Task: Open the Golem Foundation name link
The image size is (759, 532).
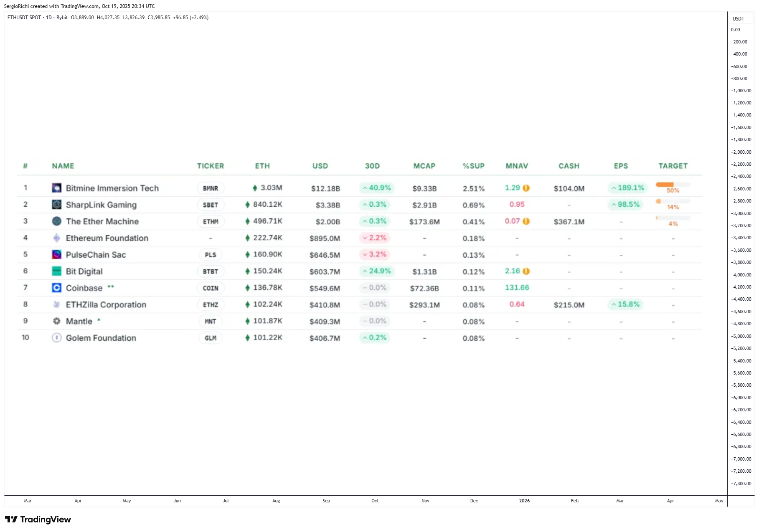Action: (101, 338)
